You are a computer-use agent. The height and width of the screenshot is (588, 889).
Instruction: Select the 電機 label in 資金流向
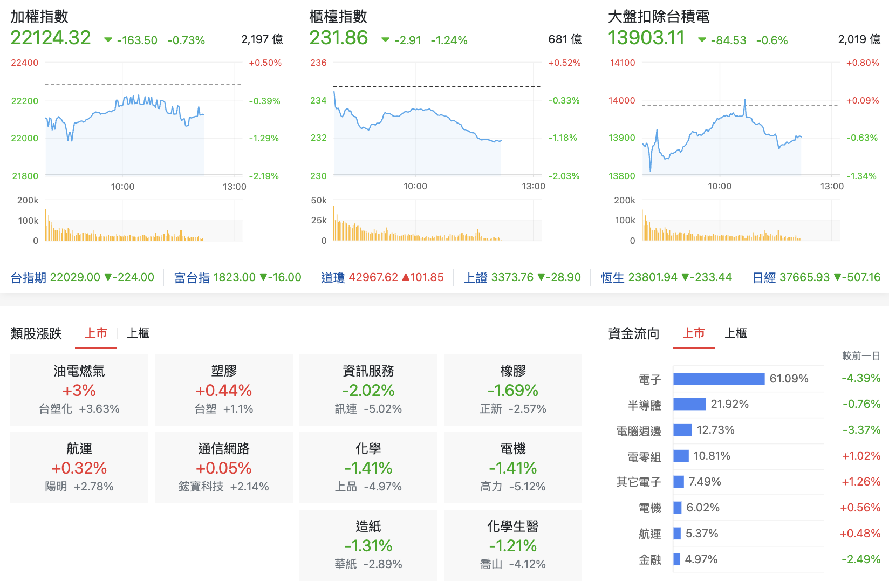click(x=650, y=508)
